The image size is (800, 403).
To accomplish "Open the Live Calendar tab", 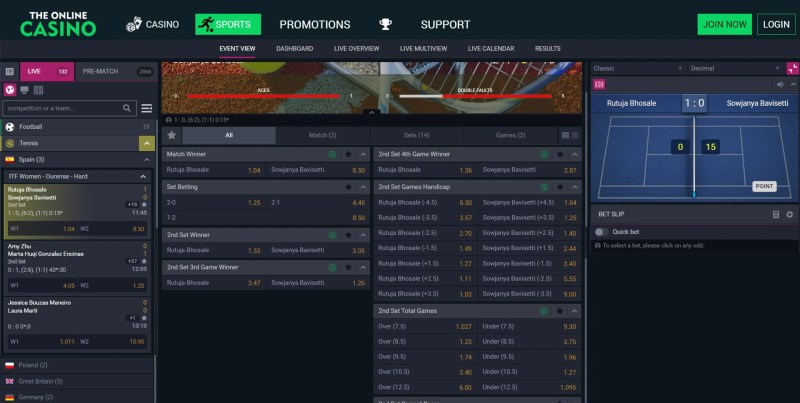I will click(x=491, y=48).
